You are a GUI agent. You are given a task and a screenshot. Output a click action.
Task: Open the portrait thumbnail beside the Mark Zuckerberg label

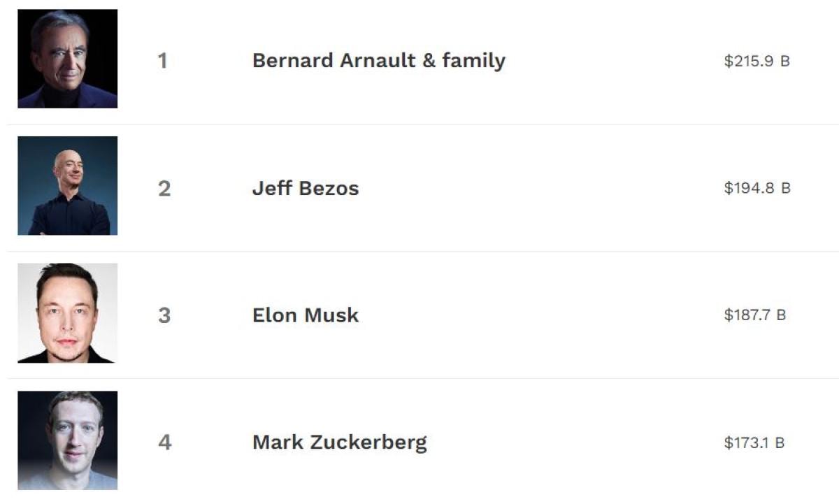pos(68,440)
